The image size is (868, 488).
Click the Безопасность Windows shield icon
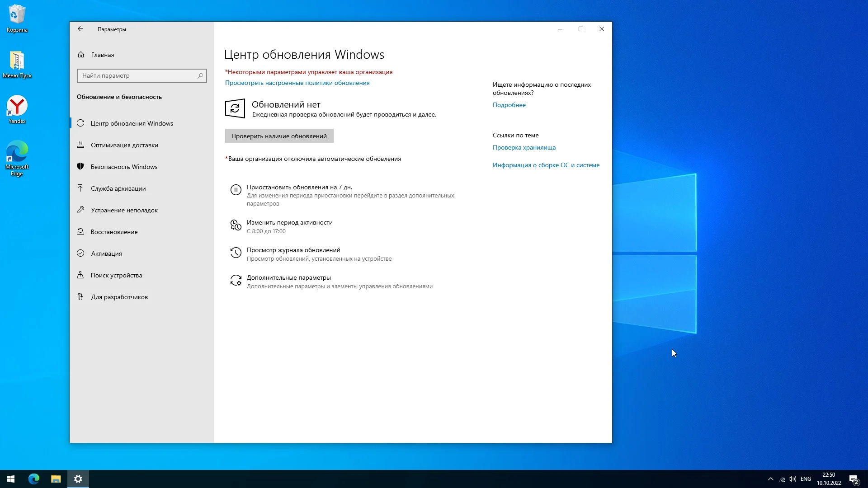(x=80, y=166)
